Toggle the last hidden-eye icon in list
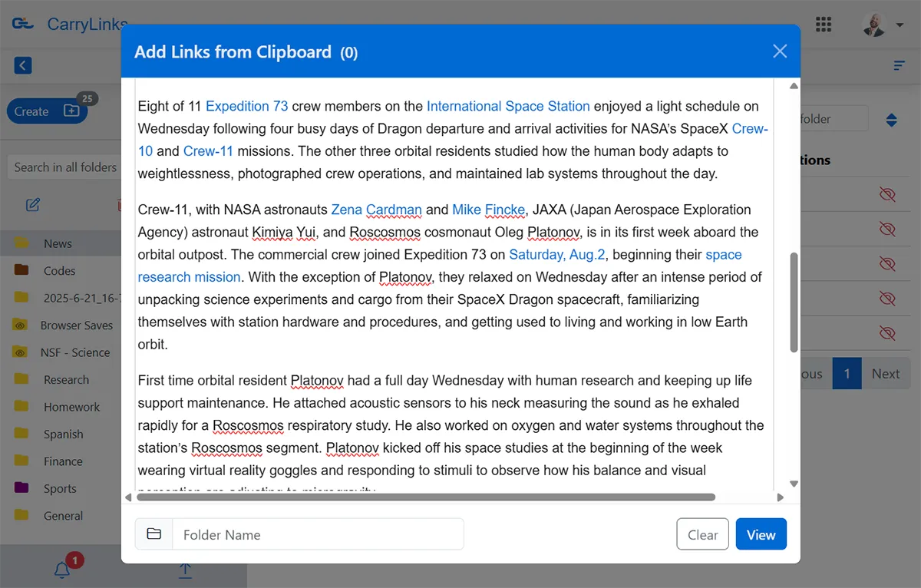Viewport: 921px width, 588px height. point(887,333)
